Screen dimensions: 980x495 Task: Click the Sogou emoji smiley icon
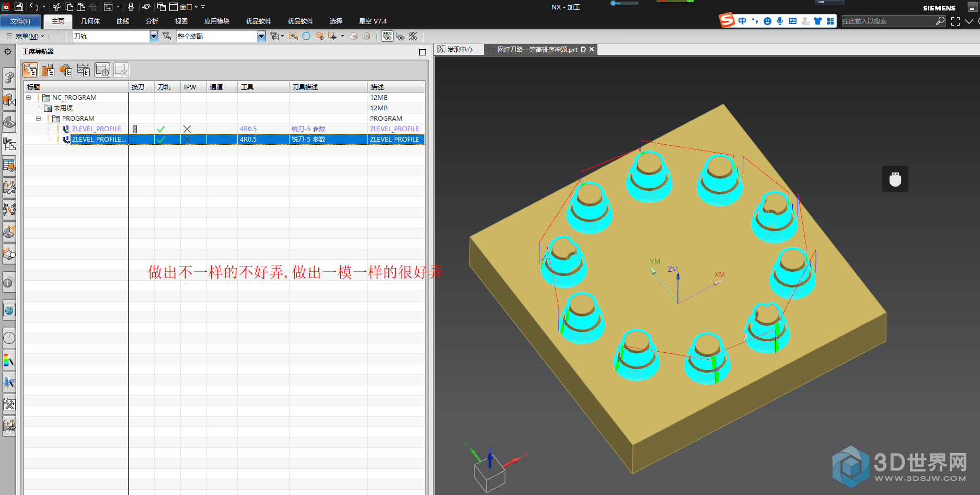coord(767,21)
